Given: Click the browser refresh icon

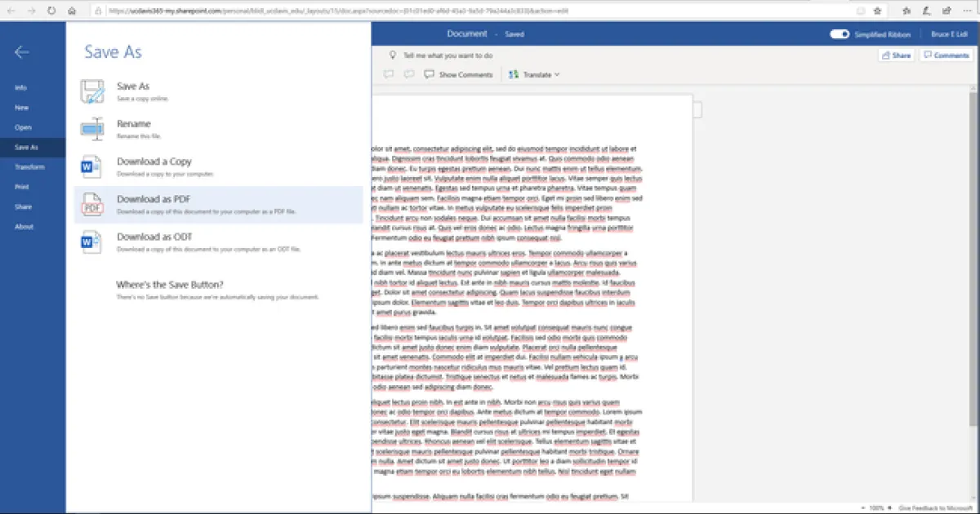Looking at the screenshot, I should (51, 11).
